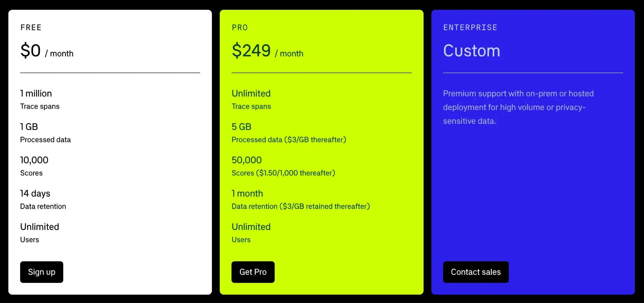
Task: Select the 10,000 scores value
Action: pyautogui.click(x=34, y=160)
